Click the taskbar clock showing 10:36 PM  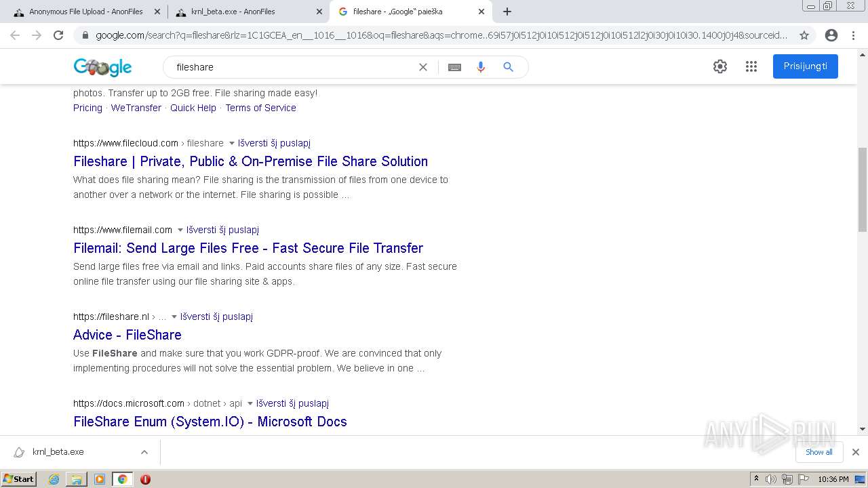833,479
